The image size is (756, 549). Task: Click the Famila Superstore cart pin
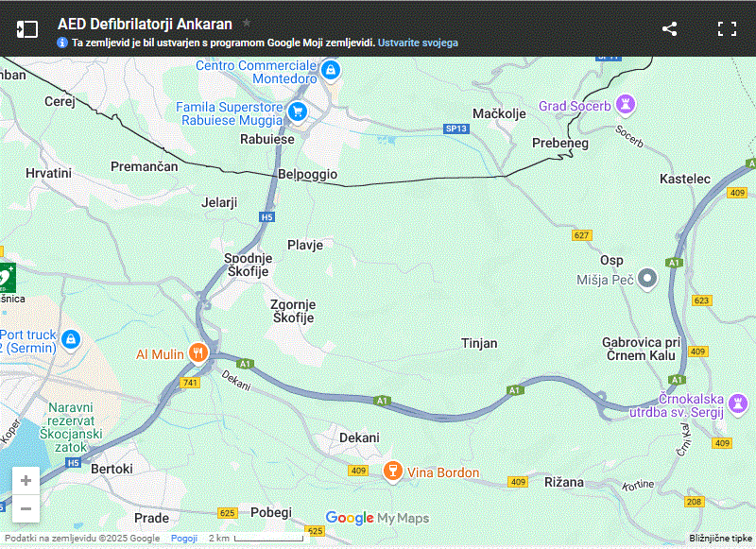click(x=298, y=112)
